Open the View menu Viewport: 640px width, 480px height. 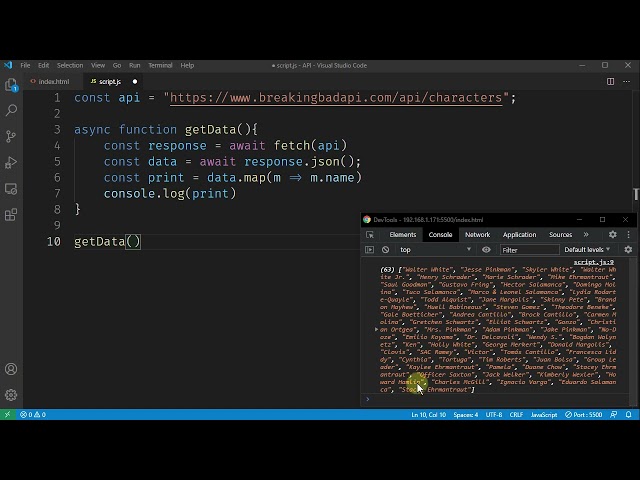[x=98, y=65]
